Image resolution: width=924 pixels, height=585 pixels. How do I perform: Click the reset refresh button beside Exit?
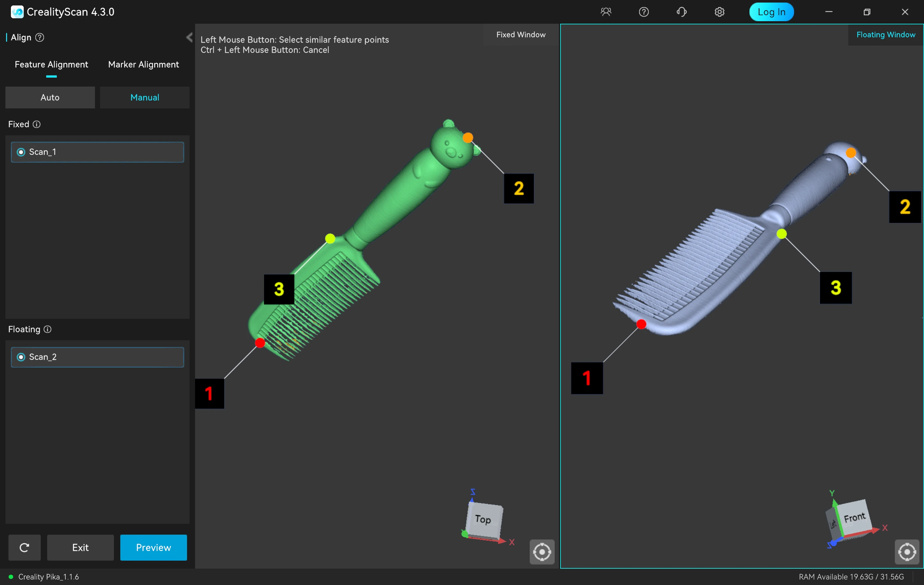coord(25,547)
